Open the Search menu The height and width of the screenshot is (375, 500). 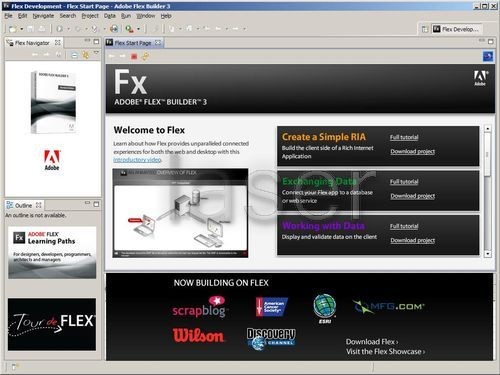(68, 16)
